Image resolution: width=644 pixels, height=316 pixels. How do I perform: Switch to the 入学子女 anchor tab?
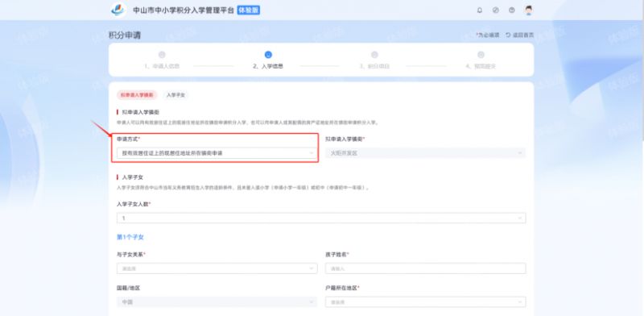click(x=175, y=95)
